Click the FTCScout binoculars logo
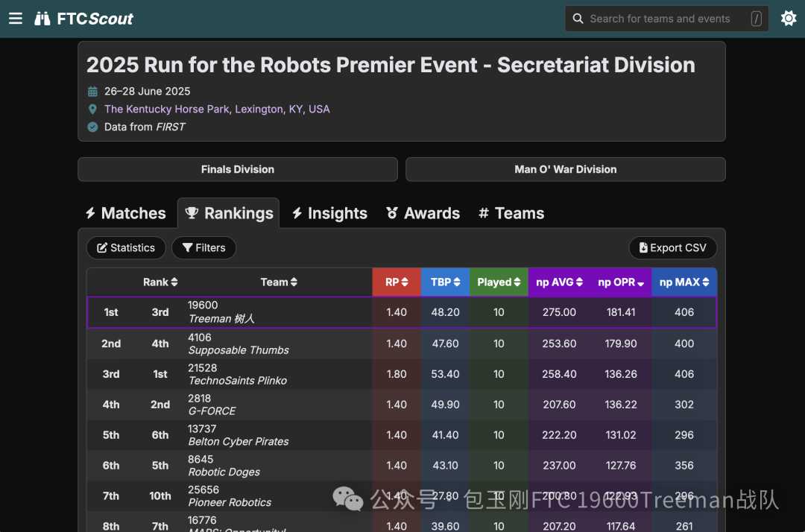Image resolution: width=805 pixels, height=532 pixels. point(42,19)
